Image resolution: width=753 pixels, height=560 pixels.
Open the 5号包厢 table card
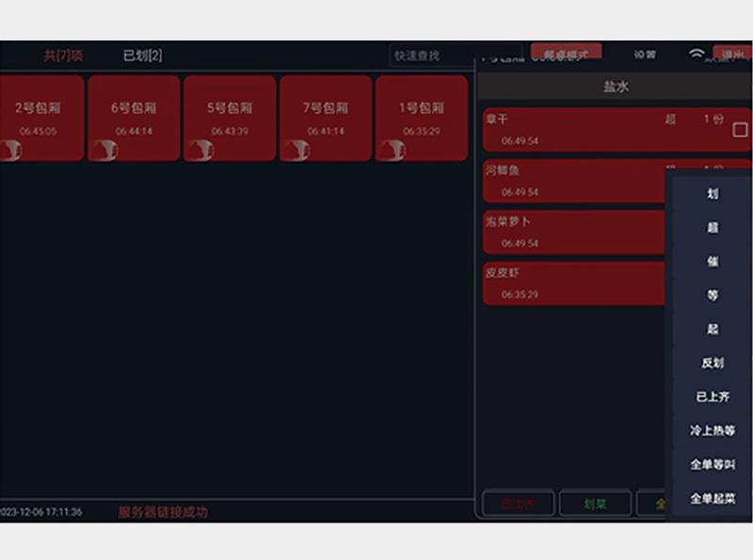(230, 118)
